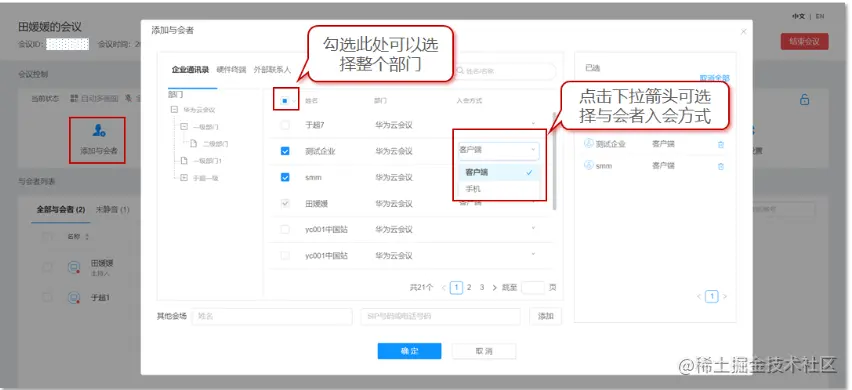Click the 田媛媛 name in the dialog table

click(316, 204)
